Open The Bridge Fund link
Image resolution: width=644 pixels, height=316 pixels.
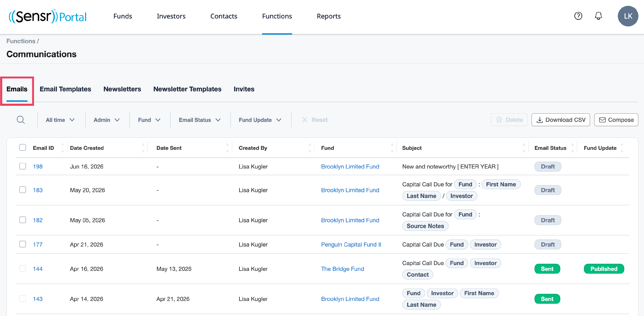point(342,269)
